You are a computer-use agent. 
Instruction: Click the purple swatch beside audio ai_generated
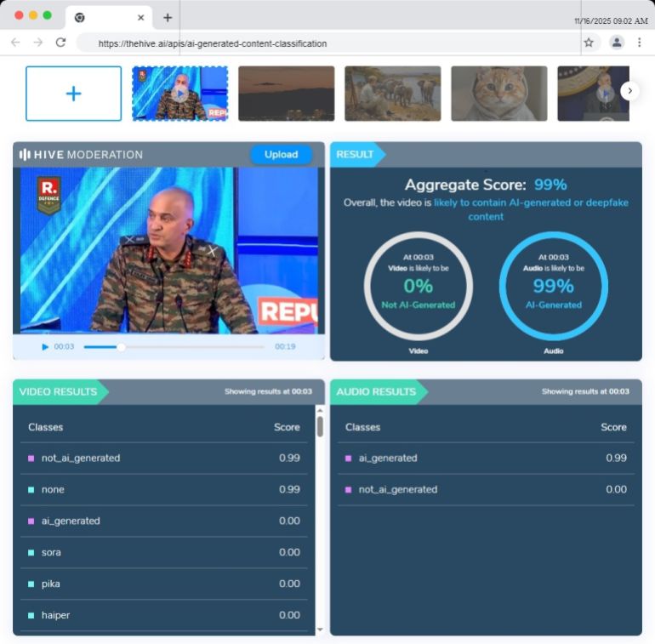point(349,459)
